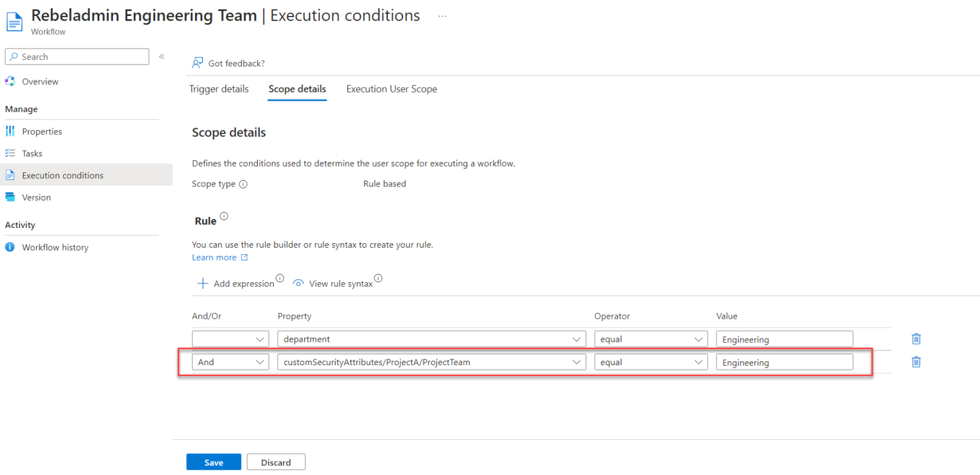Collapse the sidebar with double-chevron icon

tap(162, 57)
